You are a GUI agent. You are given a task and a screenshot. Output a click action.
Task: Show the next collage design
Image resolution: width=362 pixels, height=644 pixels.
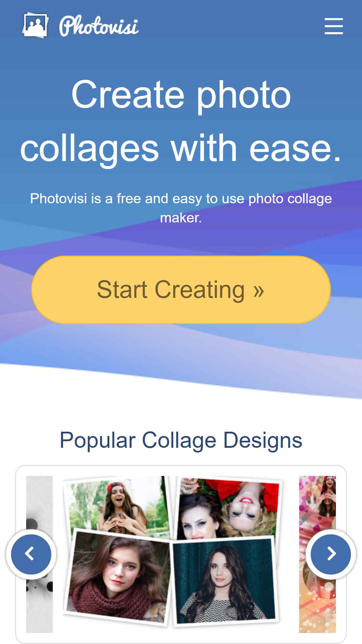click(x=331, y=554)
